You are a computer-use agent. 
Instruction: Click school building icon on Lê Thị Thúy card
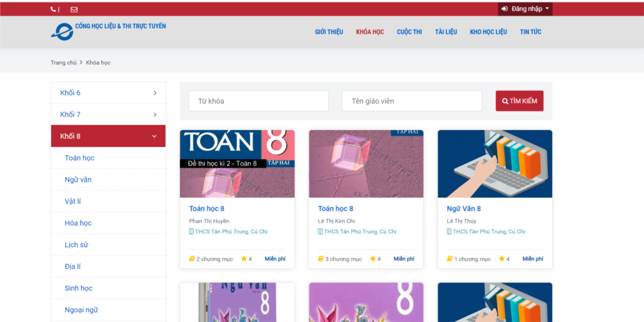point(450,231)
